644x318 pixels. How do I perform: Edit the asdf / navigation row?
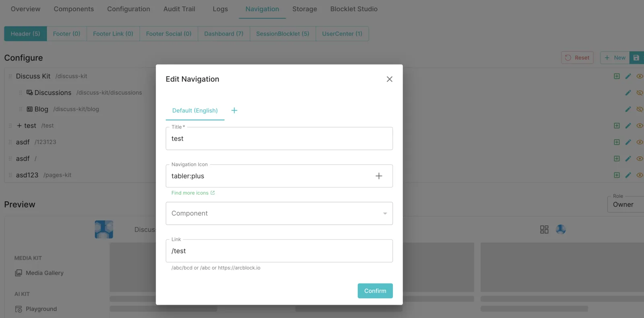(628, 159)
